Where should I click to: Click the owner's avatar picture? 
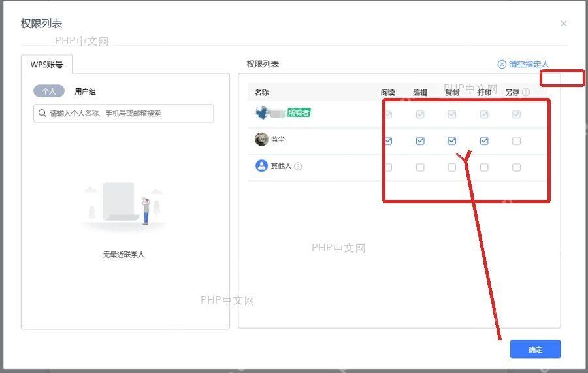262,112
